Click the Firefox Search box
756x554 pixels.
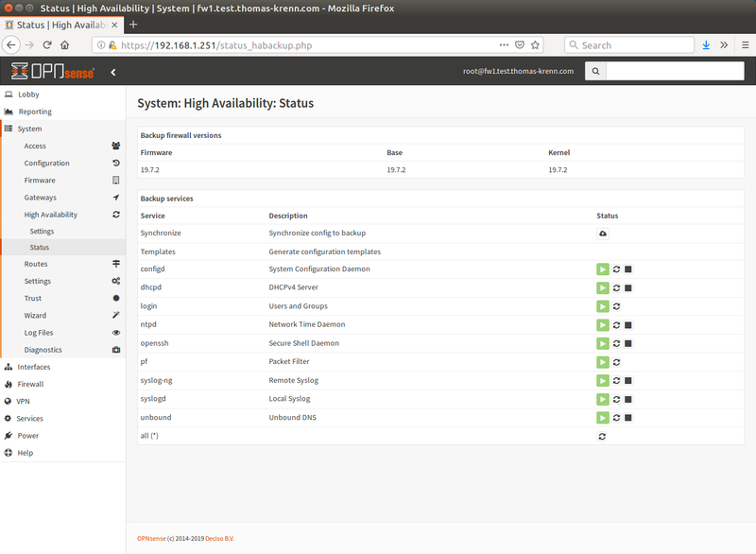(629, 45)
